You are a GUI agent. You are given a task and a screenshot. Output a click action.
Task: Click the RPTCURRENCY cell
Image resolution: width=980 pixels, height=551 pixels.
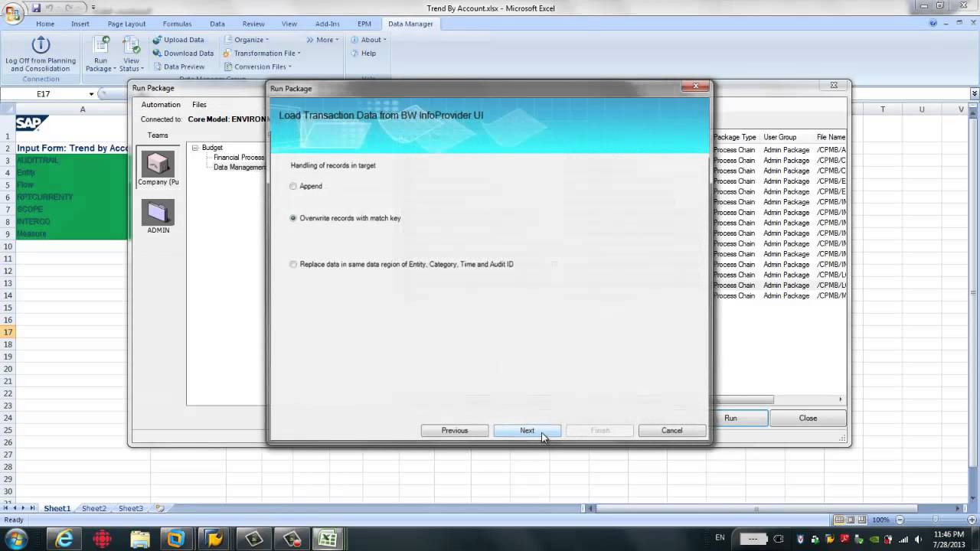[x=72, y=197]
